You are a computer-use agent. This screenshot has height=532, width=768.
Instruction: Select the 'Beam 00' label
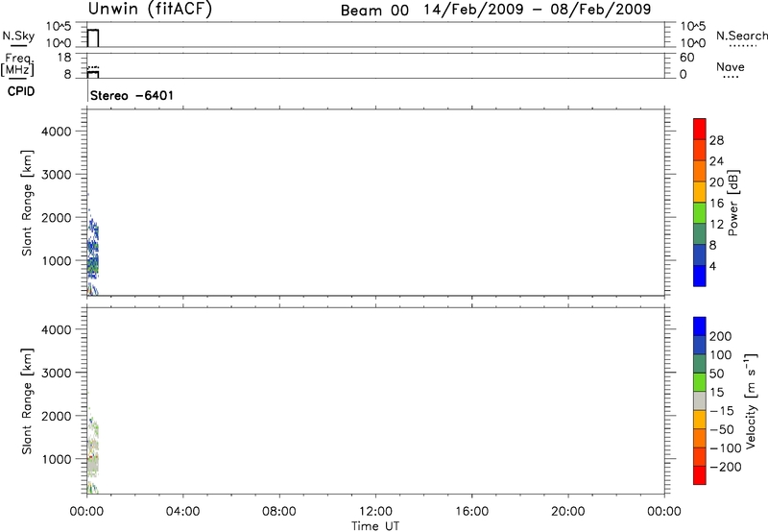pos(374,10)
